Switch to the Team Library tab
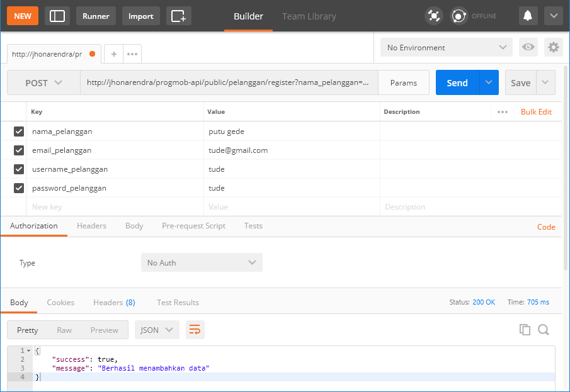 point(309,16)
